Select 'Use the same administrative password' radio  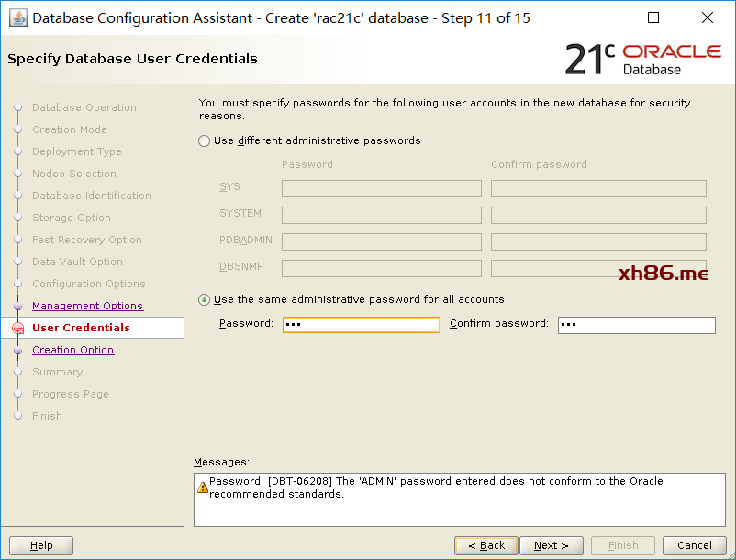tap(205, 299)
